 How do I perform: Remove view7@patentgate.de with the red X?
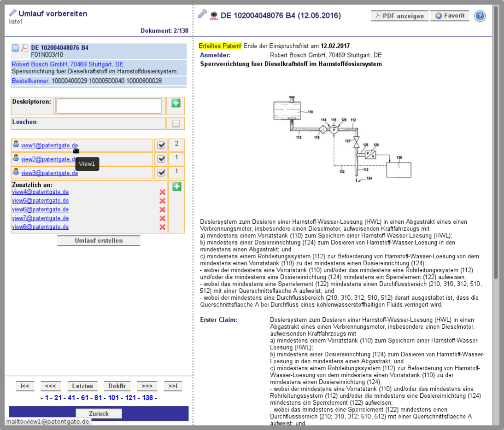tap(162, 218)
